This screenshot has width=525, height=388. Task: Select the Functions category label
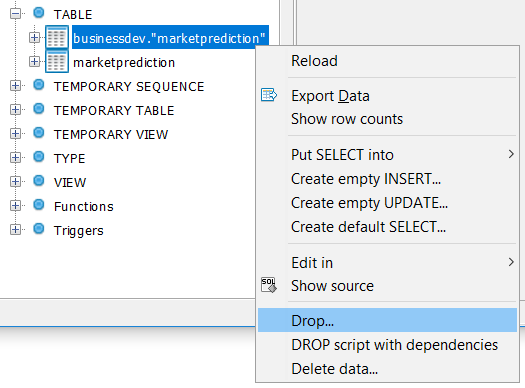(84, 207)
